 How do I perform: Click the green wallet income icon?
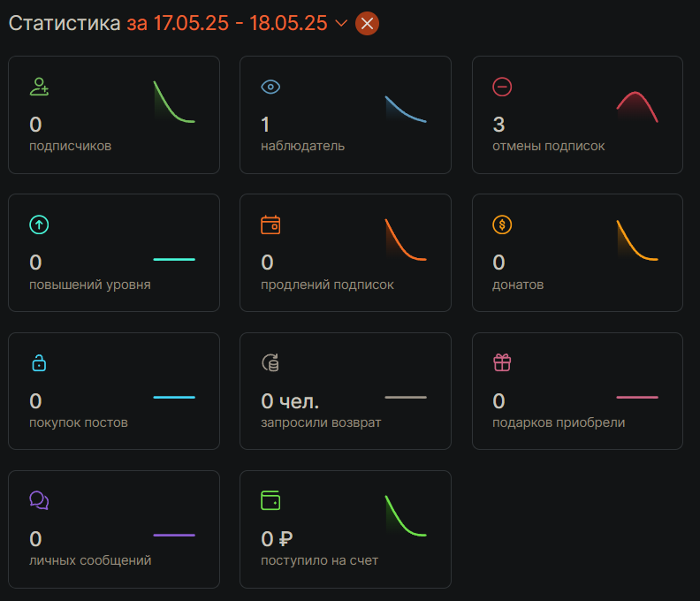click(x=270, y=500)
